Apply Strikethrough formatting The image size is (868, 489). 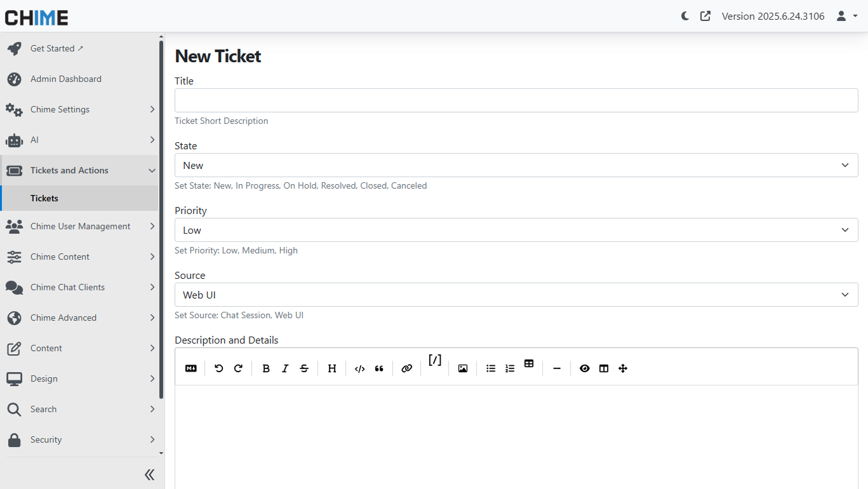click(304, 368)
